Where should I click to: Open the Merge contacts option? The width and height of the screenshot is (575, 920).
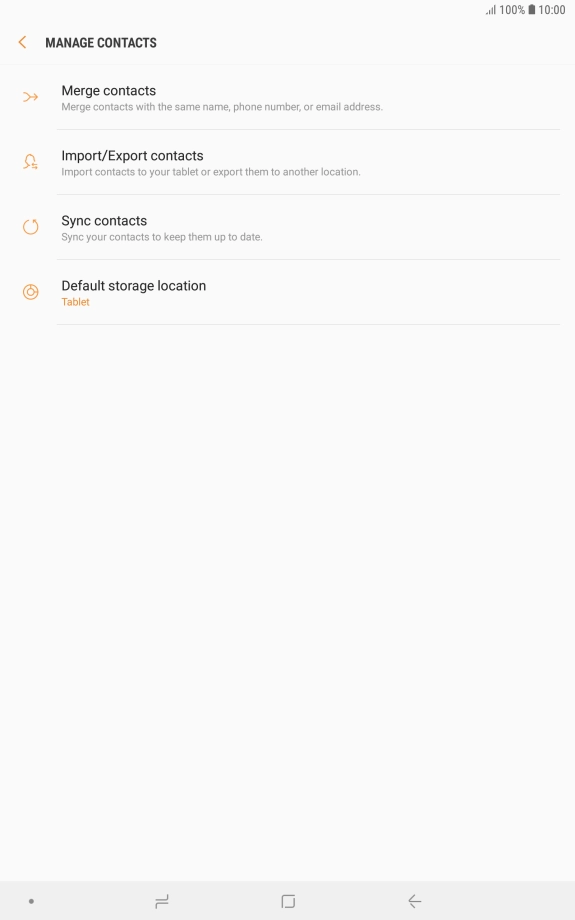288,97
